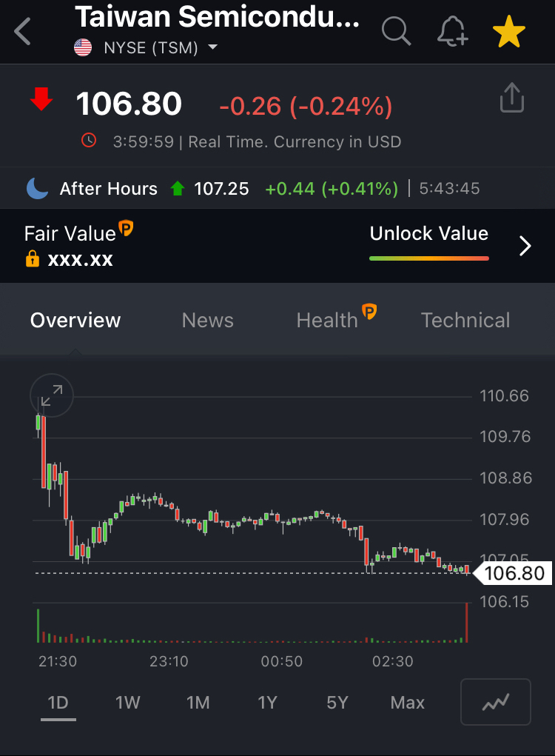Image resolution: width=555 pixels, height=756 pixels.
Task: Click the Fair Value lock icon
Action: point(33,259)
